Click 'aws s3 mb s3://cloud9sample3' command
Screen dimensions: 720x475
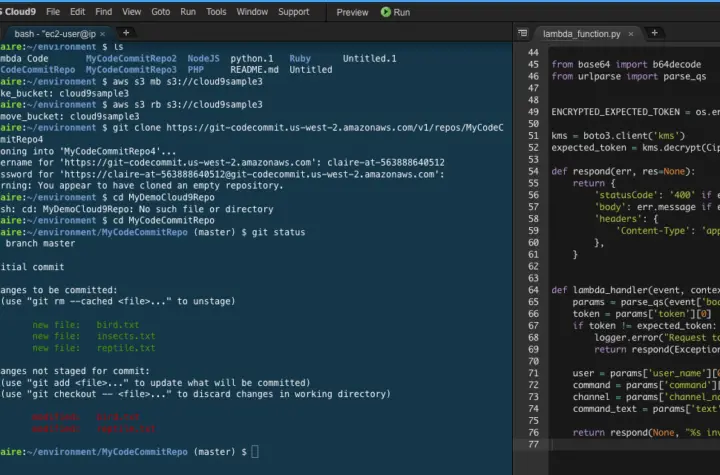(187, 81)
